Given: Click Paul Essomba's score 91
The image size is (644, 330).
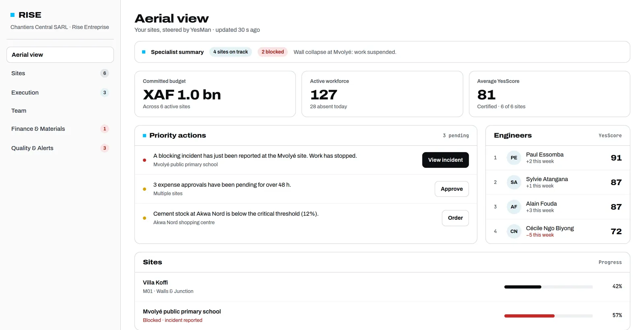Looking at the screenshot, I should 616,158.
